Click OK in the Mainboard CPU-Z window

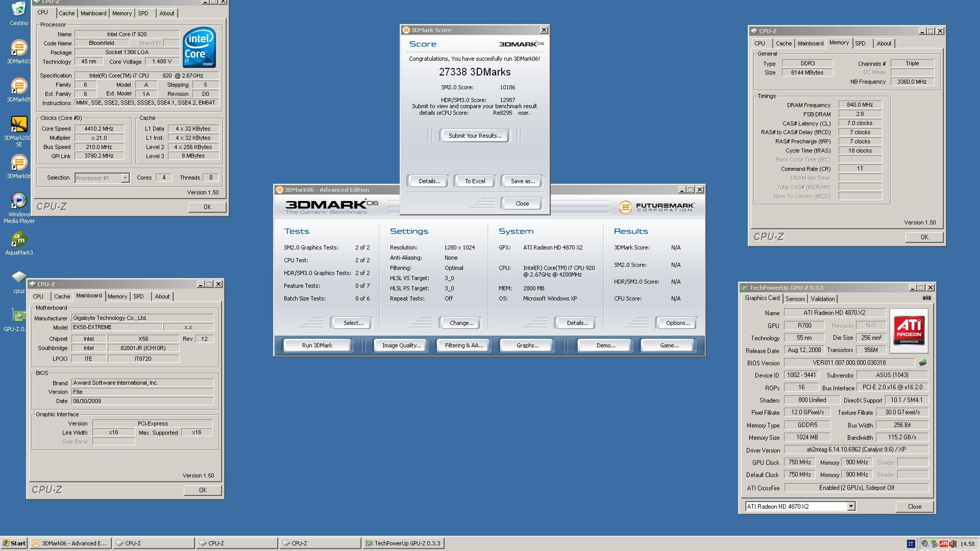[203, 490]
